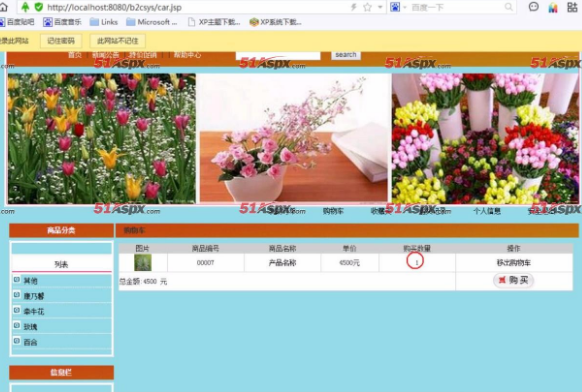Viewport: 582px width, 392px height.
Task: Open the Microsoft bookmark folder
Action: point(152,22)
